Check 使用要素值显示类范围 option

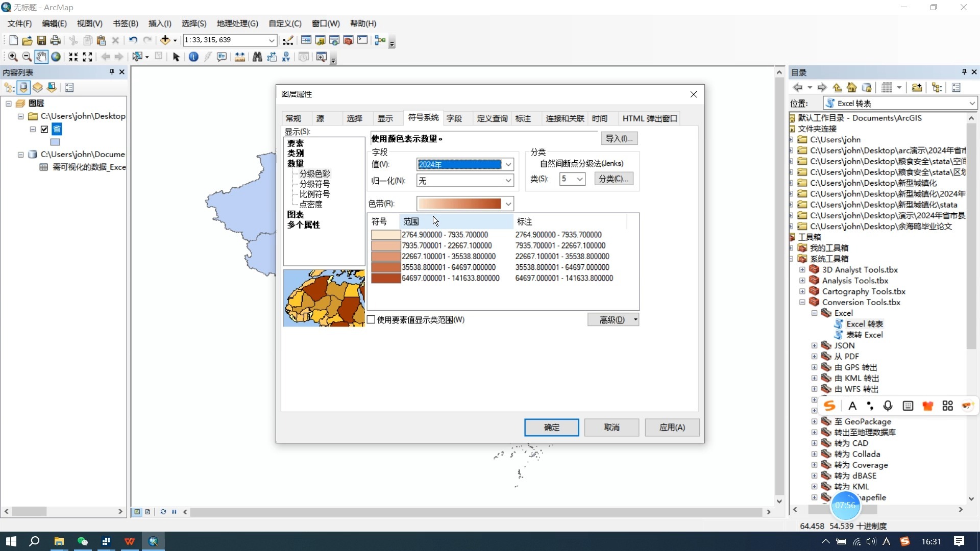pyautogui.click(x=372, y=319)
